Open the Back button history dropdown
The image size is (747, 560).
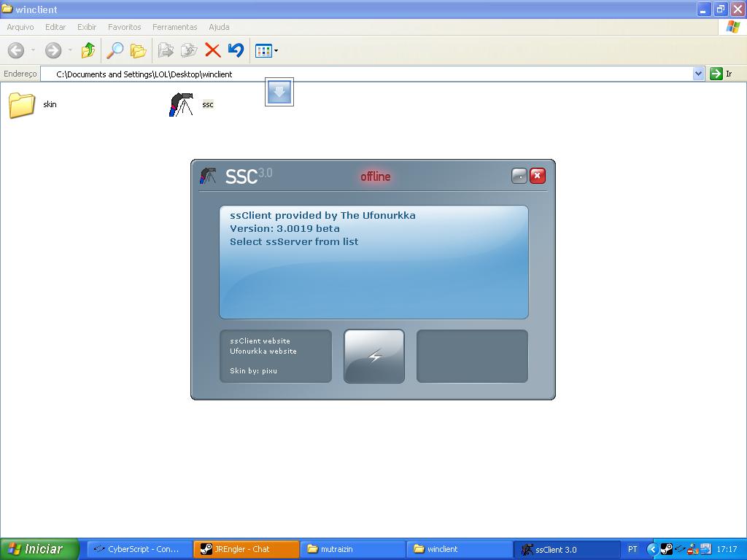33,50
